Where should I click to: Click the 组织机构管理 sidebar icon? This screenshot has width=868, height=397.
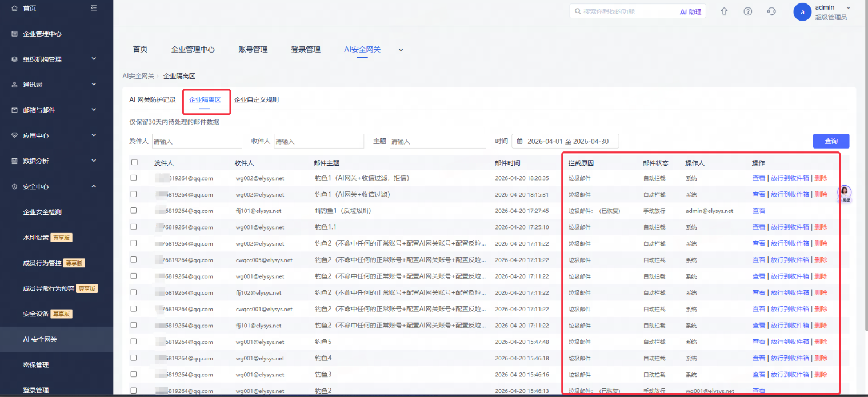coord(15,59)
